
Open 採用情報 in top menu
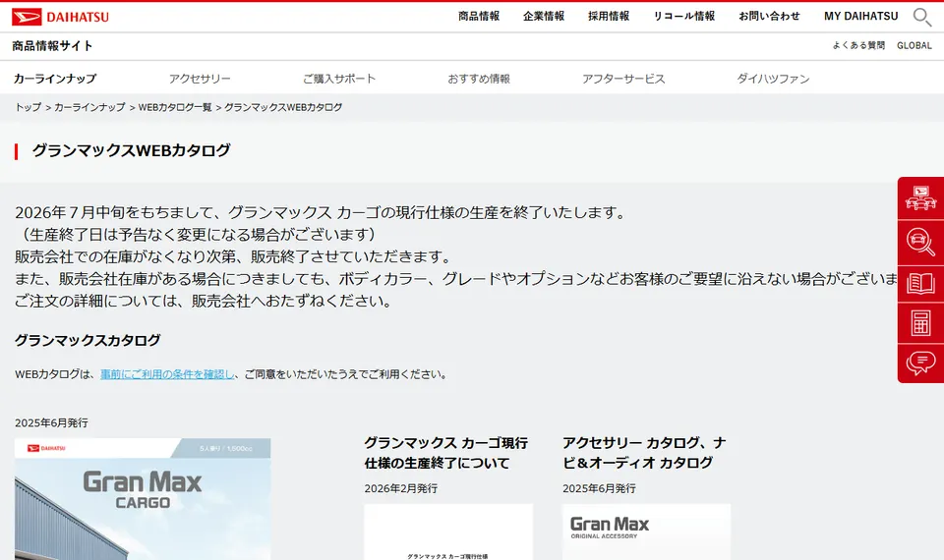pyautogui.click(x=609, y=17)
